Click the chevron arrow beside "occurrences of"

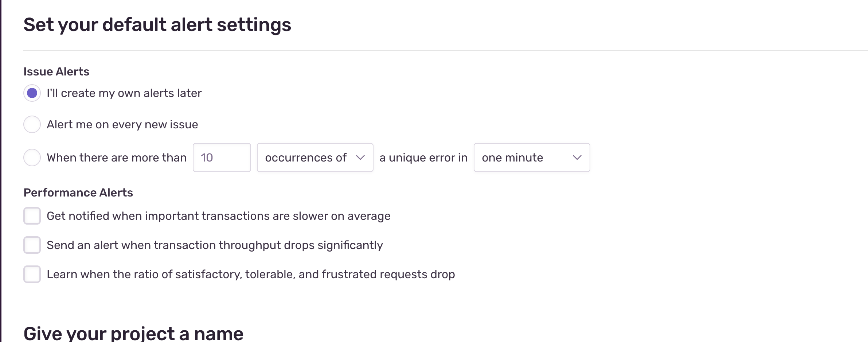pyautogui.click(x=360, y=158)
